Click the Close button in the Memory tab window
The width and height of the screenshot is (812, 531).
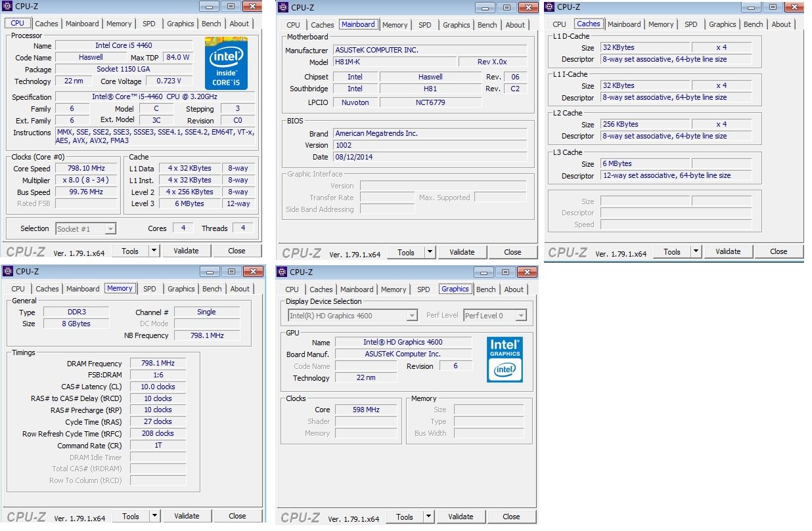coord(237,516)
